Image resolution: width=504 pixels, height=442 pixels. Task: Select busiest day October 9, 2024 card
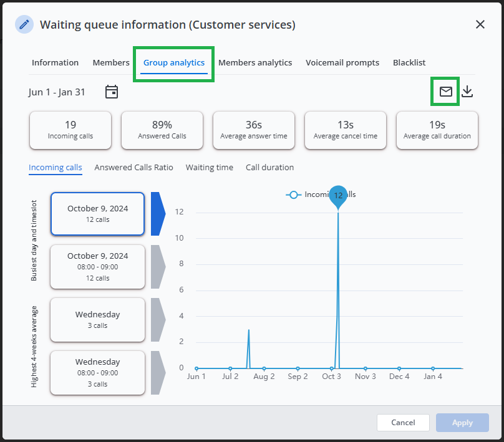(x=97, y=214)
